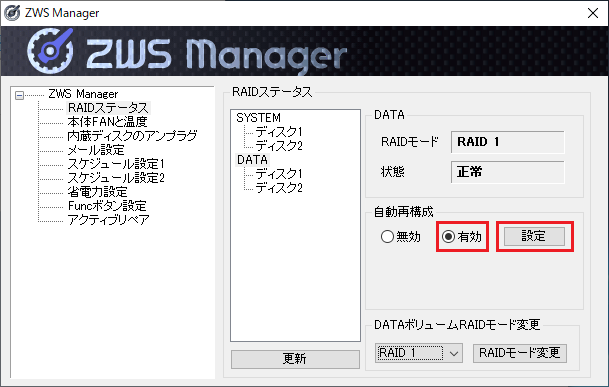Open 内蔵ディスクのアンプラグ page
609x387 pixels.
point(132,136)
